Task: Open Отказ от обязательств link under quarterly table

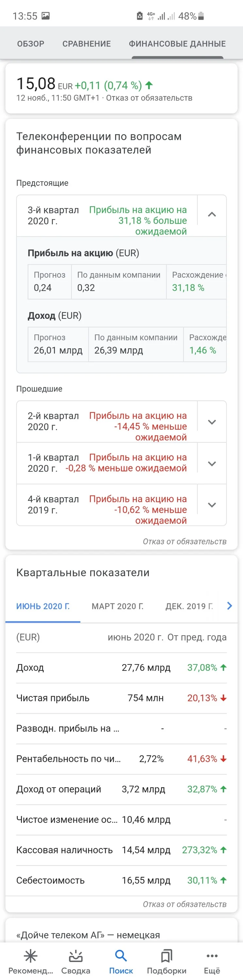Action: point(185,904)
